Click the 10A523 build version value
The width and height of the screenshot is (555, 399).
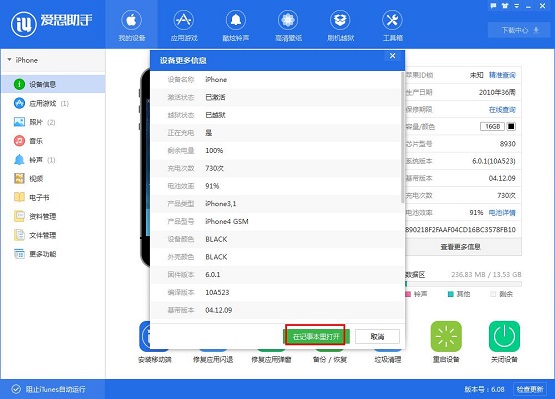tap(217, 292)
